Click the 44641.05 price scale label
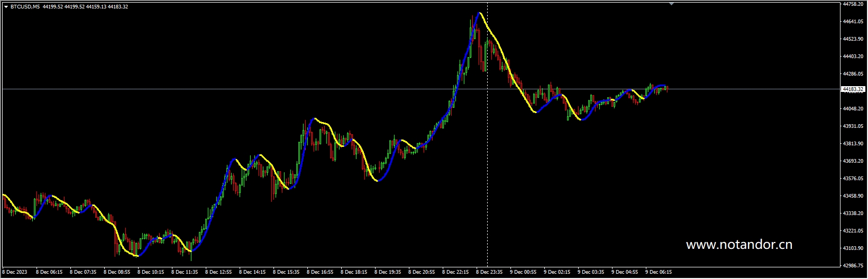This screenshot has height=279, width=868. tap(853, 22)
